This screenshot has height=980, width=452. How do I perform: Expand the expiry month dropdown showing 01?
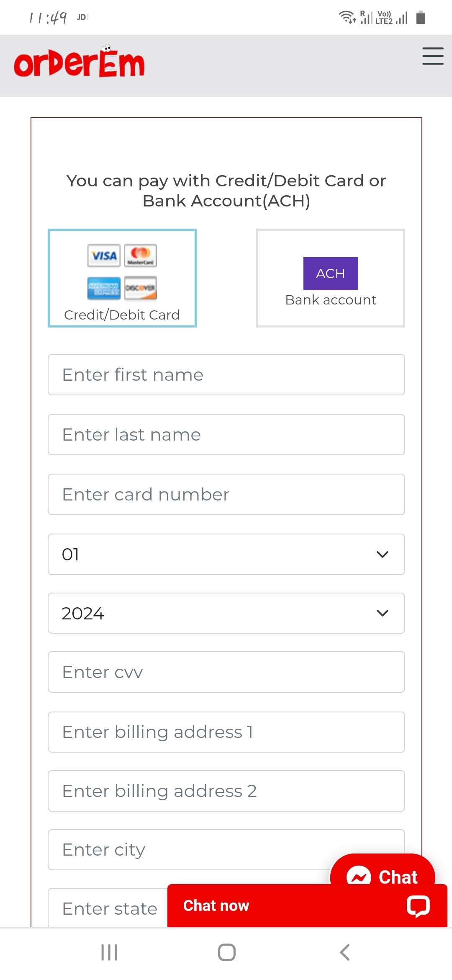click(x=226, y=554)
